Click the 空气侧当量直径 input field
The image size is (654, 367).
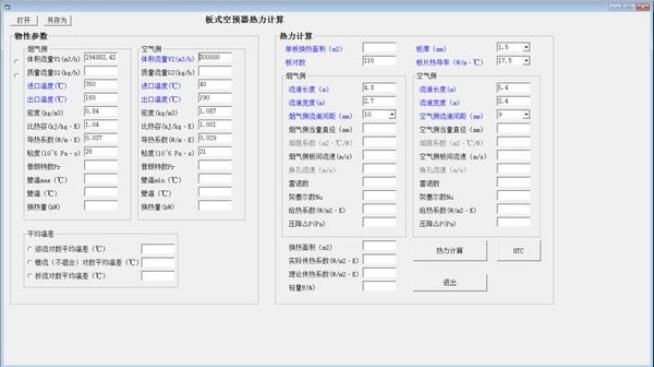click(513, 128)
